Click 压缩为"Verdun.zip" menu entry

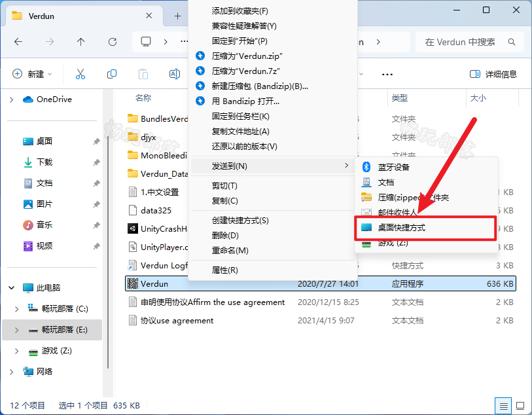[273, 56]
